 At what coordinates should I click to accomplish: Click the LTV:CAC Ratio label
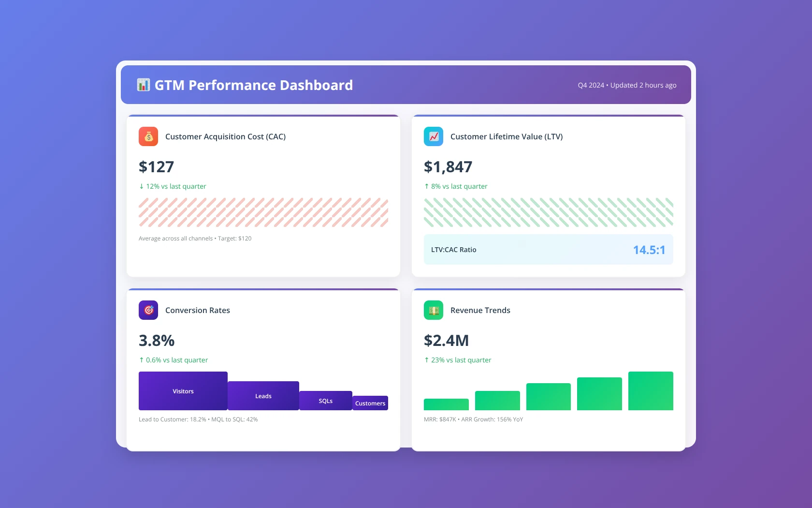pos(454,250)
